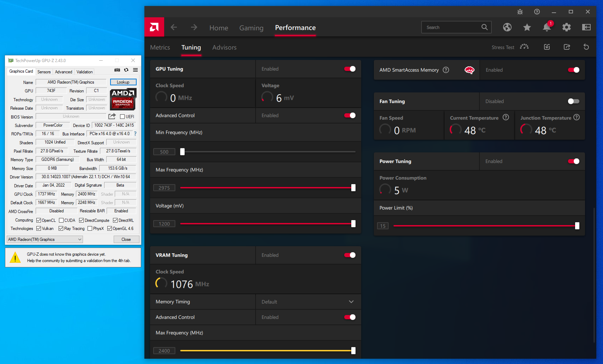Toggle CUDA checkbox in GPU-Z
Viewport: 603px width, 364px height.
[x=61, y=220]
